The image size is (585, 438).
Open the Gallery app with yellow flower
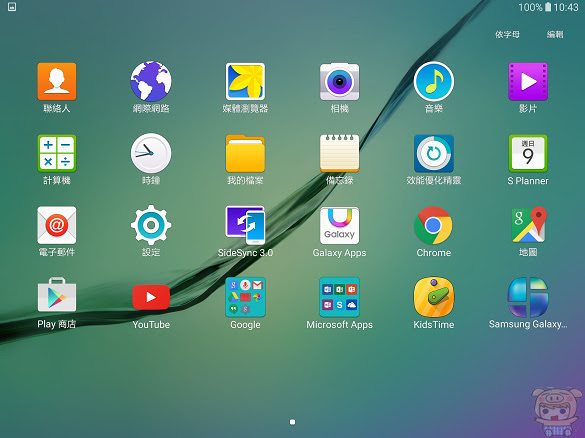click(x=245, y=82)
